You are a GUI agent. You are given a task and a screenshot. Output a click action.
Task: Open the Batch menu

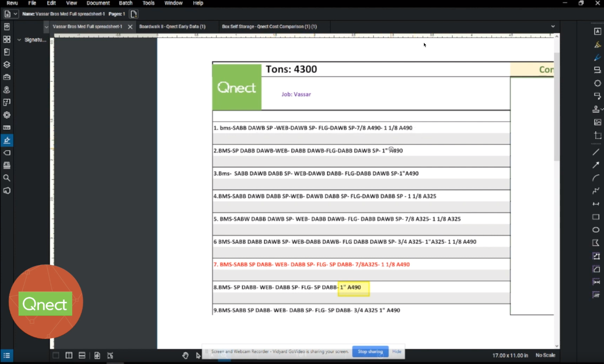(125, 3)
